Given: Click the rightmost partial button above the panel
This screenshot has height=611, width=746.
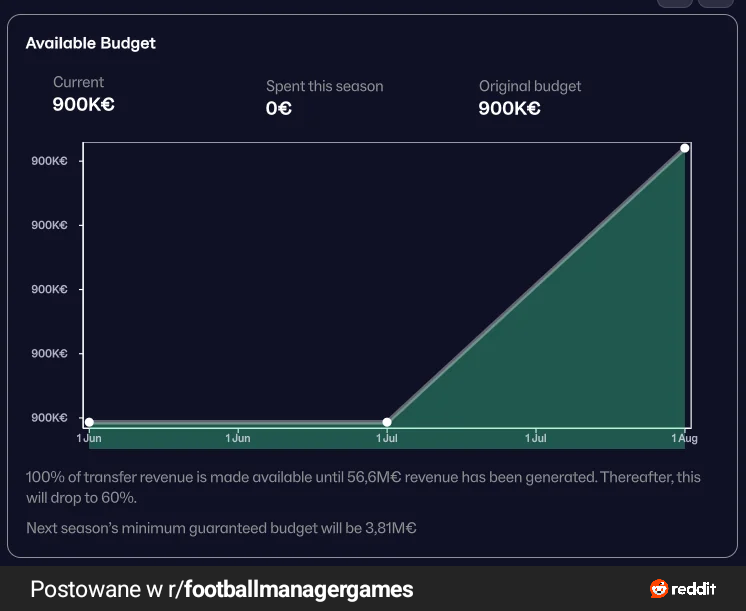Looking at the screenshot, I should 715,3.
